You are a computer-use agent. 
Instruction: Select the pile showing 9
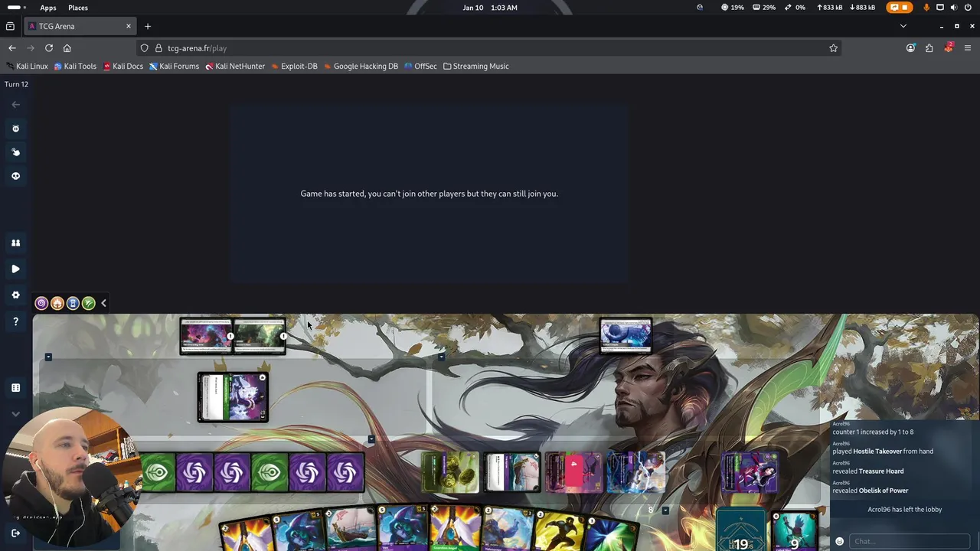795,530
